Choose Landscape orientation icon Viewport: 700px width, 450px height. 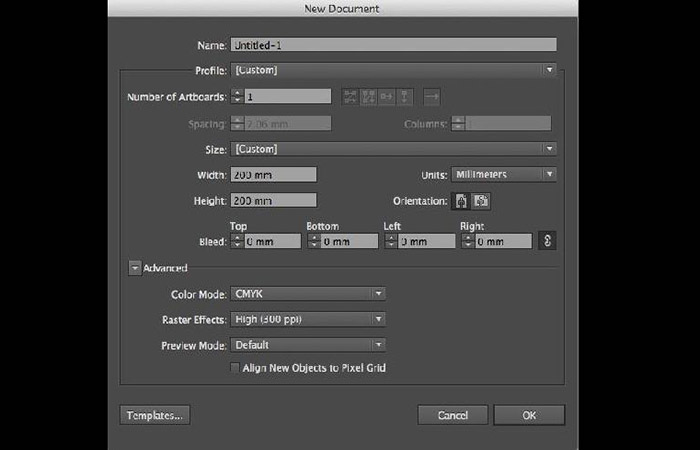[x=481, y=200]
